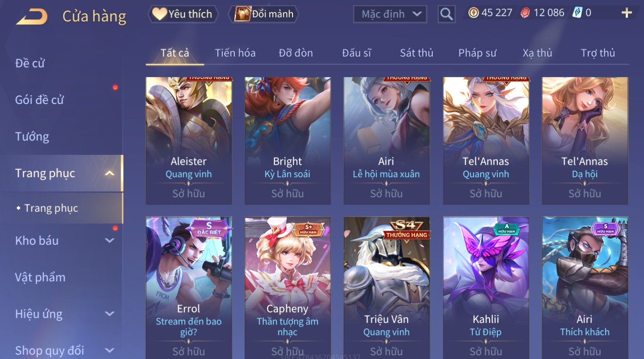
Task: Open the search magnifier icon
Action: click(x=446, y=14)
